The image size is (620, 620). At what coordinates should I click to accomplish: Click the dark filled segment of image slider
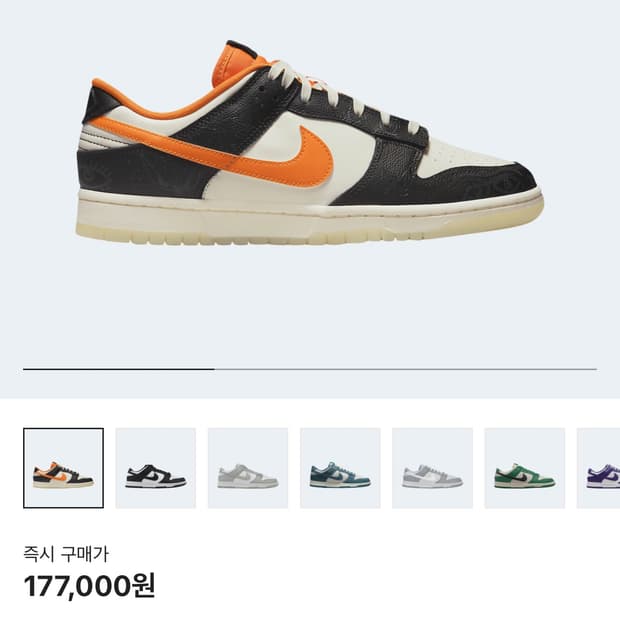click(x=119, y=369)
